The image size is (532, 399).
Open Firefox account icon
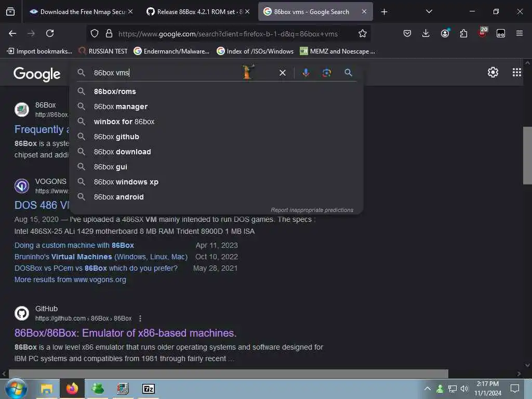pyautogui.click(x=445, y=33)
